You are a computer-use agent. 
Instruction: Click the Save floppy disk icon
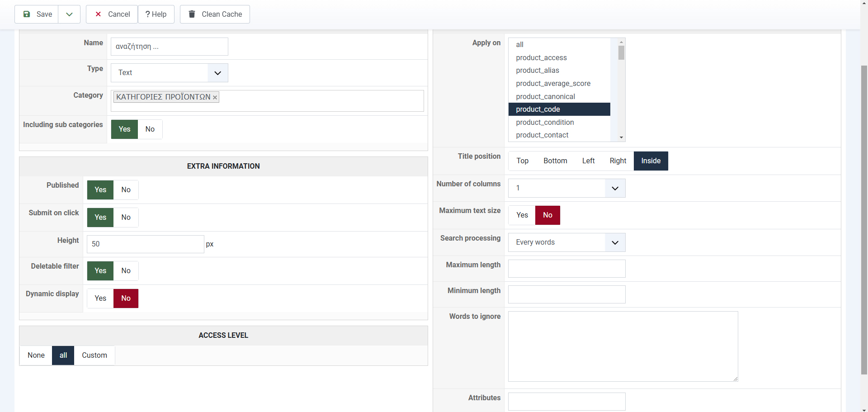[x=27, y=14]
